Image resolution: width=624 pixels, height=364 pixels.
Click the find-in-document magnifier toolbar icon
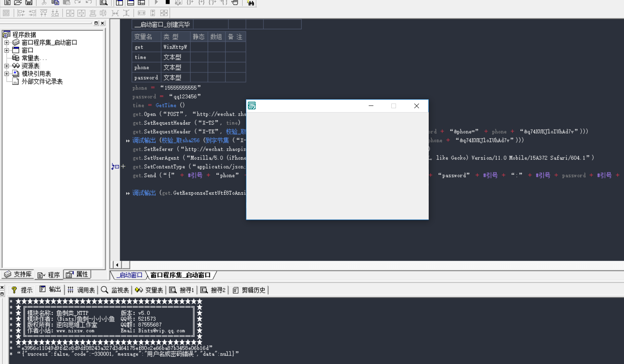pyautogui.click(x=104, y=3)
